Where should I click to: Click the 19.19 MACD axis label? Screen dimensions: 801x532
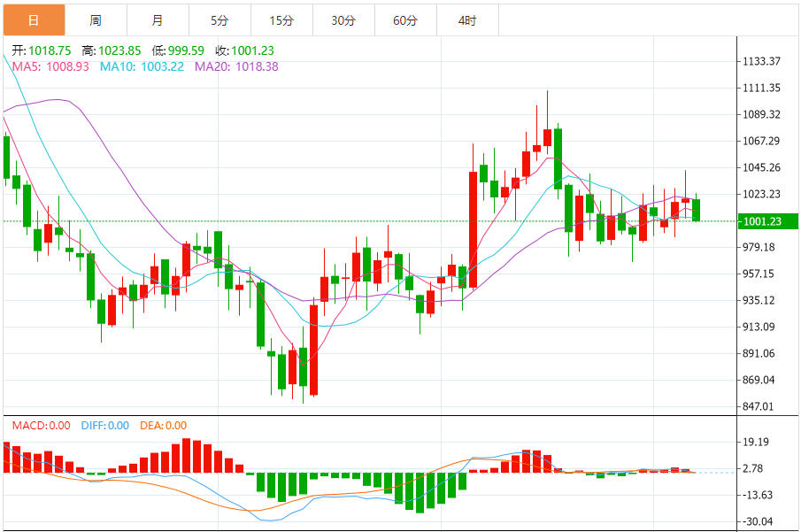tap(756, 442)
